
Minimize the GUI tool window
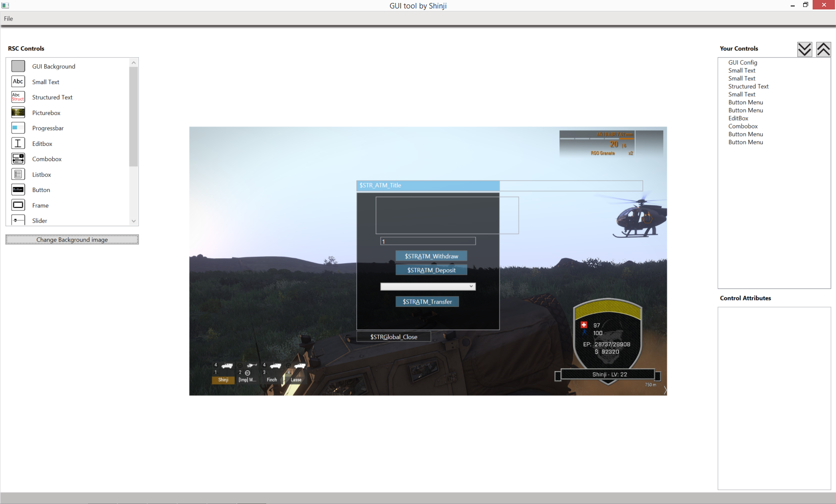click(792, 5)
